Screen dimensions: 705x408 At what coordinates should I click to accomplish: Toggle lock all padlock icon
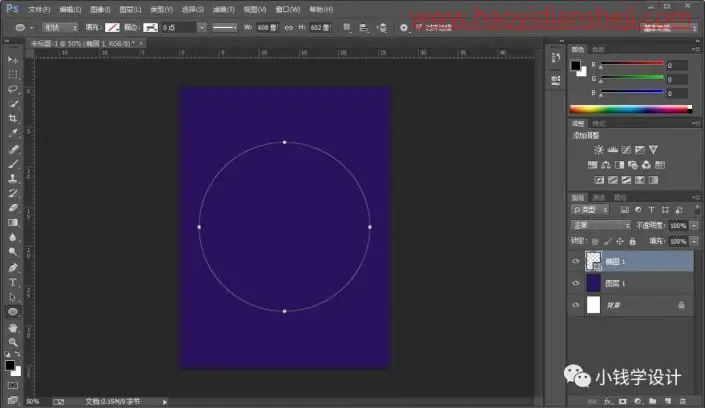(633, 242)
